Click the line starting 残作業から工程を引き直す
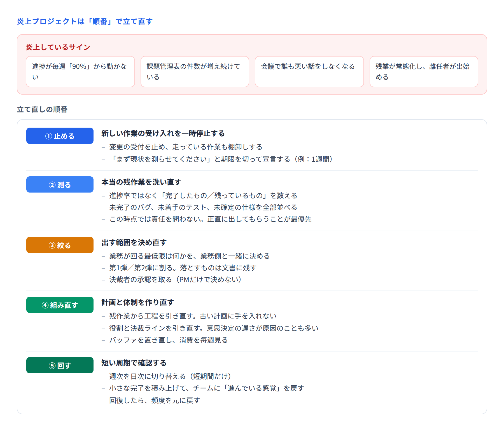This screenshot has width=504, height=431. pyautogui.click(x=193, y=316)
